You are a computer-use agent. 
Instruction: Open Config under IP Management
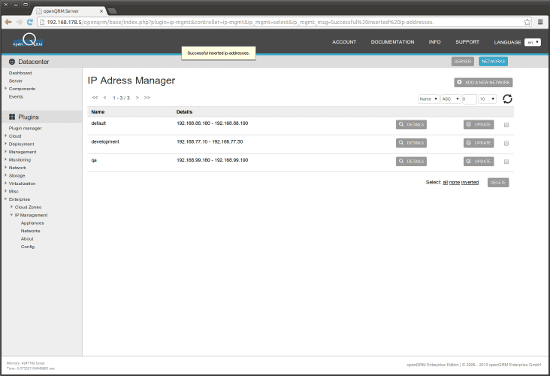click(x=28, y=247)
